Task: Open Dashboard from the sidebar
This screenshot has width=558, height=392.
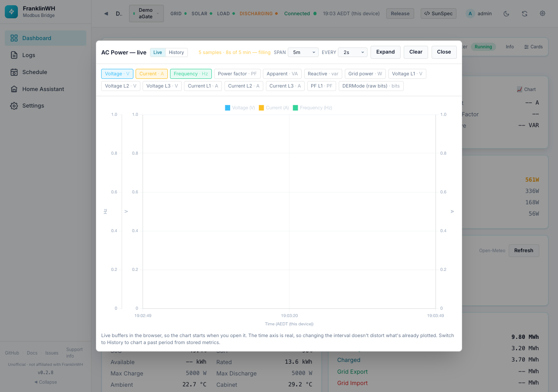Action: point(45,38)
